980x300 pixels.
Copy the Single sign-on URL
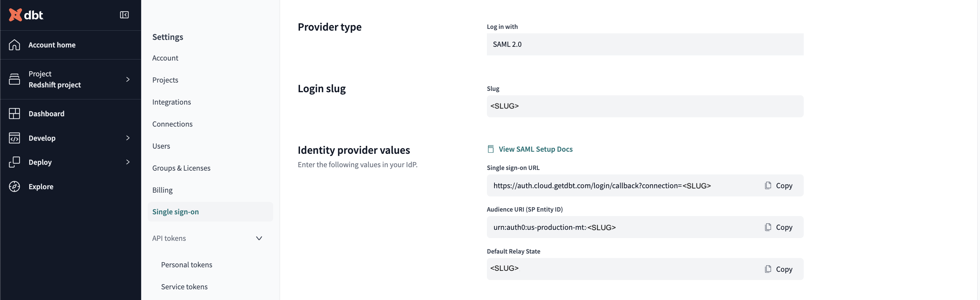[x=778, y=185]
